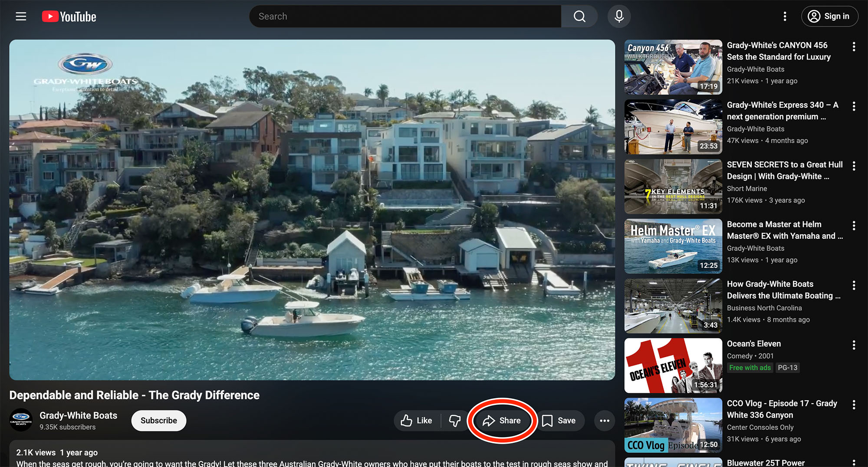This screenshot has width=868, height=467.
Task: Open title "SEVEN SECRETS to a Great Hull Design"
Action: click(x=785, y=170)
